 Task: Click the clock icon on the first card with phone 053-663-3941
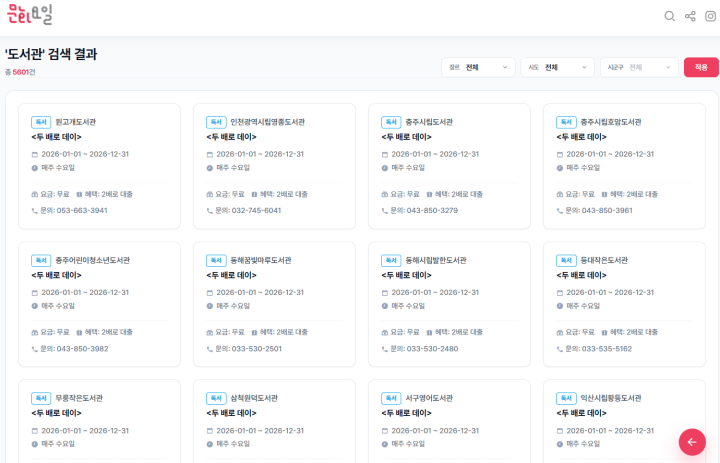coord(34,168)
